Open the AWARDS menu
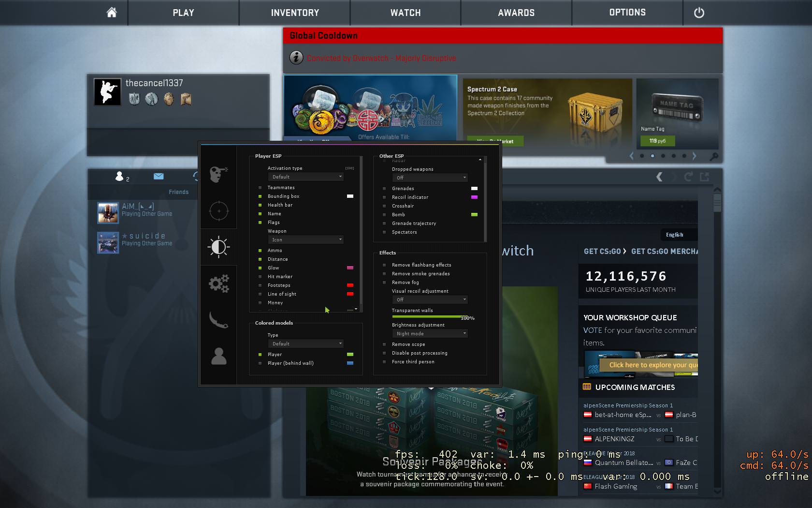The height and width of the screenshot is (508, 812). pyautogui.click(x=516, y=13)
